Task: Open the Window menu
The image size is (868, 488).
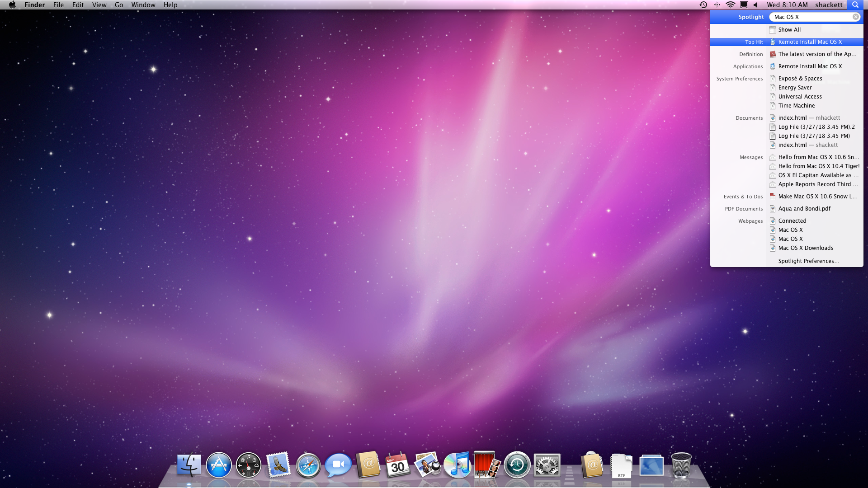Action: point(143,5)
